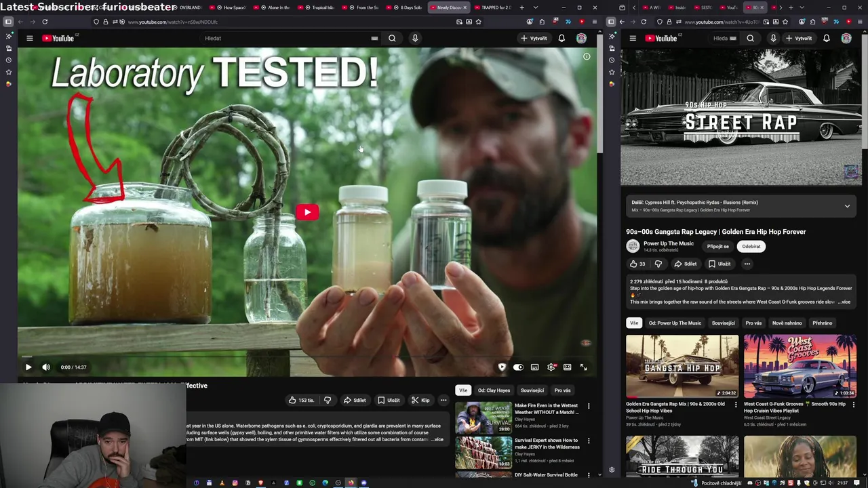This screenshot has height=488, width=868.
Task: Enter fullscreen on left video
Action: tap(584, 367)
